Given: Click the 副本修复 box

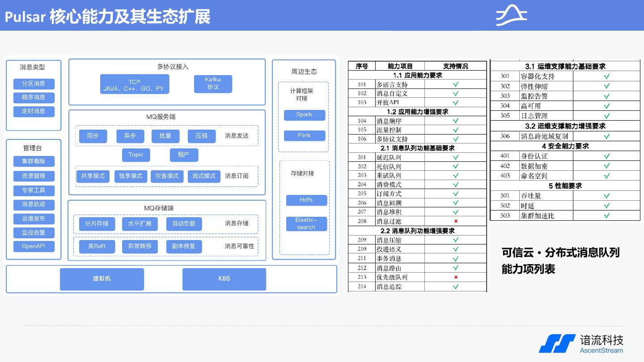Looking at the screenshot, I should coord(184,247).
